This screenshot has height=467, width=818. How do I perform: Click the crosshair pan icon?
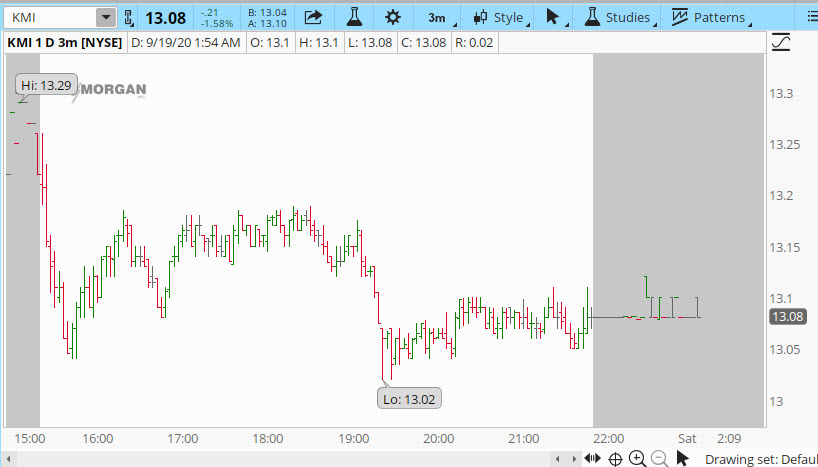pyautogui.click(x=615, y=458)
